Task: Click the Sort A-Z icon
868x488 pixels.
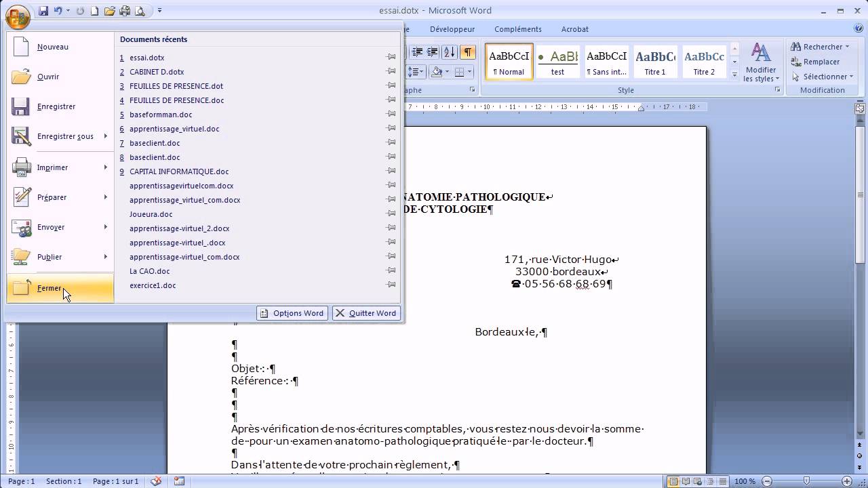Action: pyautogui.click(x=450, y=52)
